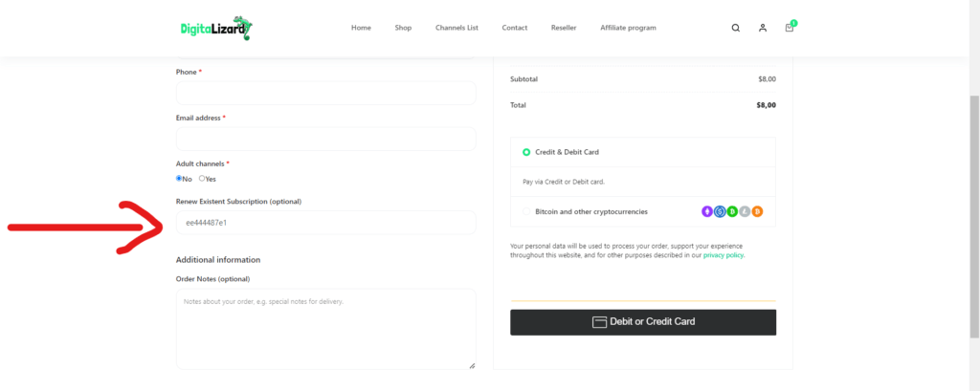Select No for Adult channels

(x=179, y=179)
